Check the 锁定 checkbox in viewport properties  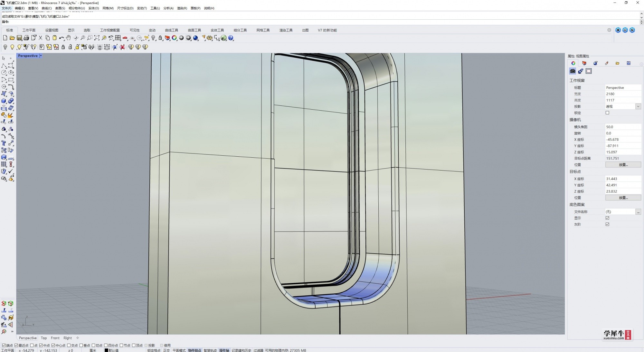pyautogui.click(x=607, y=113)
